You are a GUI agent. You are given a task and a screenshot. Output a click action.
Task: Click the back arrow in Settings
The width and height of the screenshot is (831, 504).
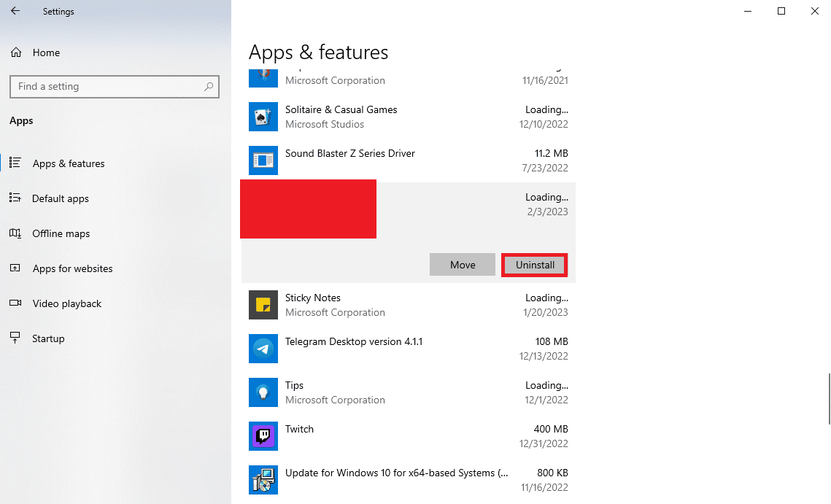click(x=15, y=11)
